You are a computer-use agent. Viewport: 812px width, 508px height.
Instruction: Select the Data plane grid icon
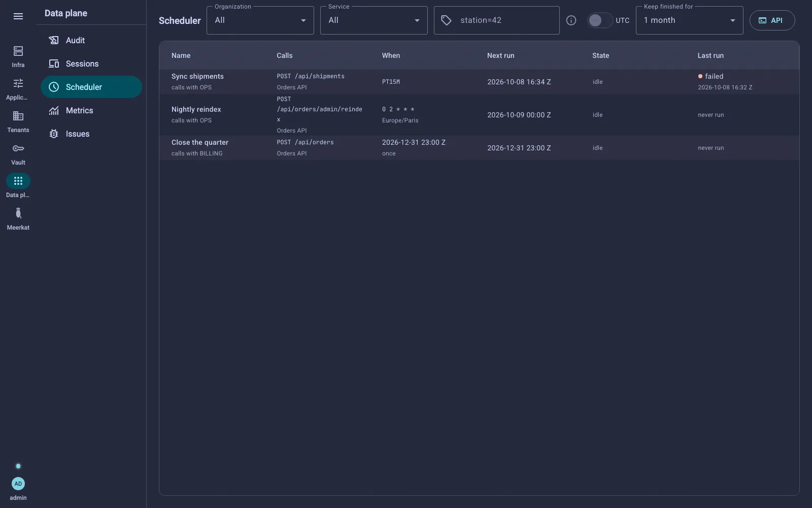click(x=18, y=181)
